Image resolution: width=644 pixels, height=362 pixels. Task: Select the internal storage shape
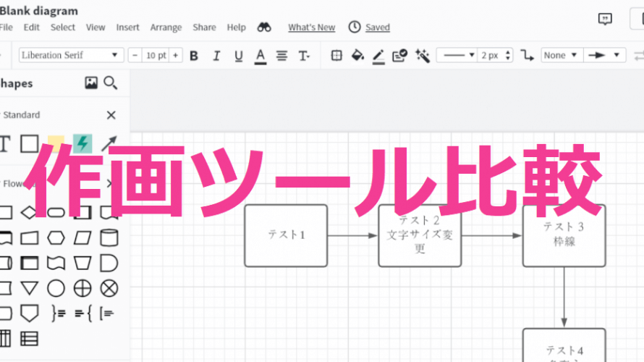pos(29,263)
